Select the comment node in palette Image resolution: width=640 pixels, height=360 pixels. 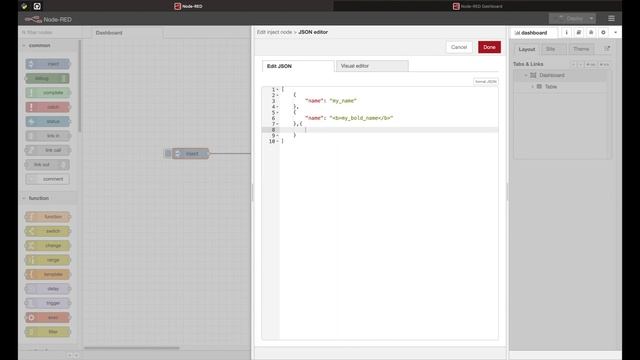48,179
